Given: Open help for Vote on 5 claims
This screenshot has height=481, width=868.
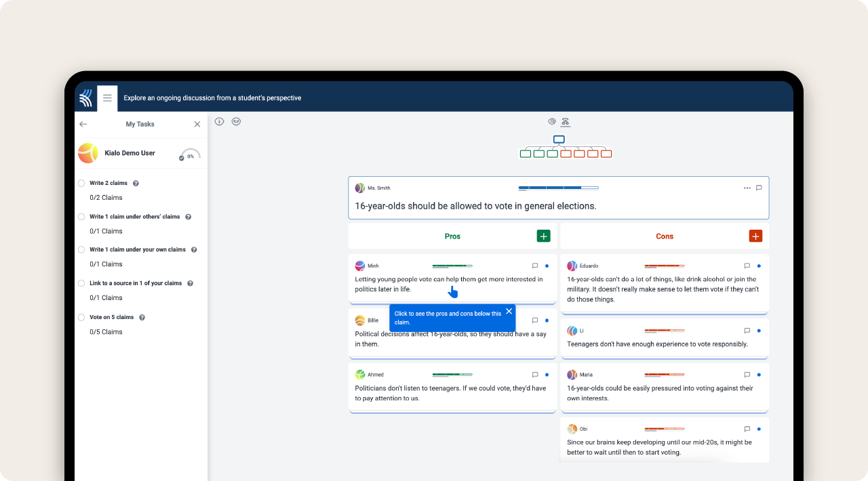Looking at the screenshot, I should (142, 318).
